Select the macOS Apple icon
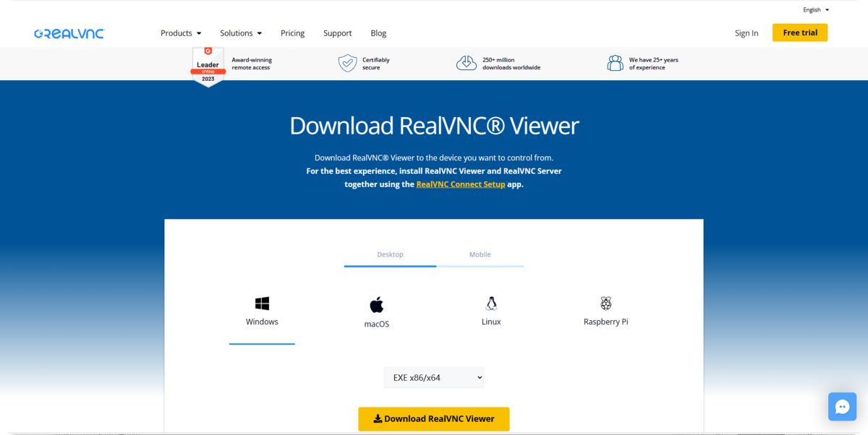The height and width of the screenshot is (435, 868). point(376,303)
